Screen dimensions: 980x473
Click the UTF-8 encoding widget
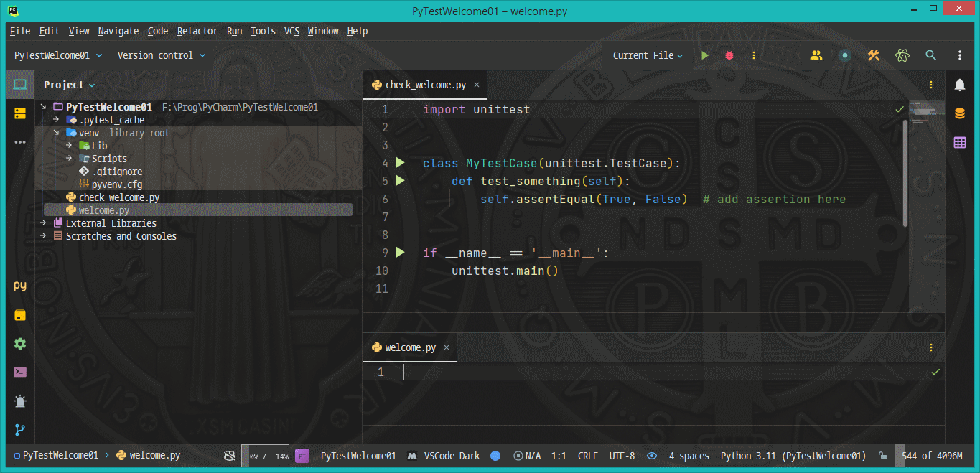[x=622, y=456]
